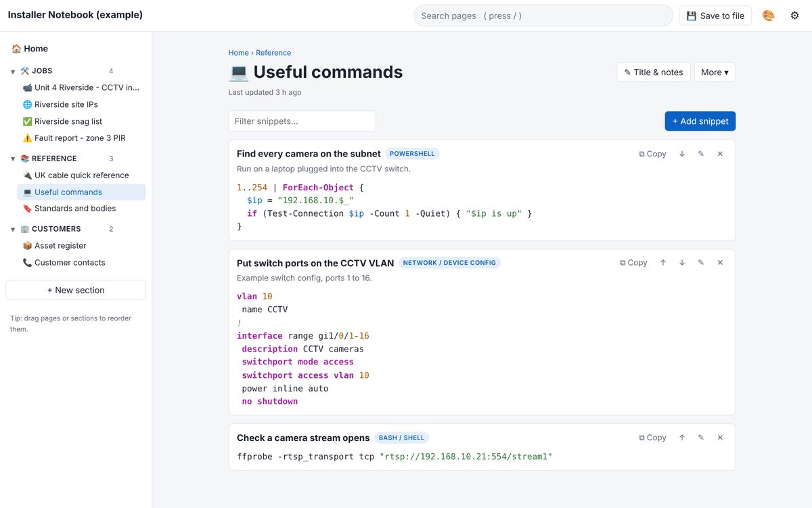Focus the Search pages field
This screenshot has width=812, height=508.
point(543,16)
